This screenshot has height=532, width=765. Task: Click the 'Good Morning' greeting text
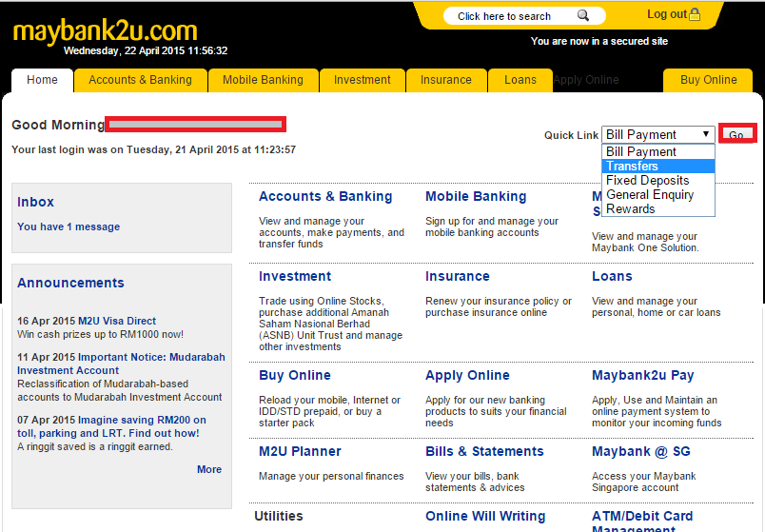coord(58,125)
